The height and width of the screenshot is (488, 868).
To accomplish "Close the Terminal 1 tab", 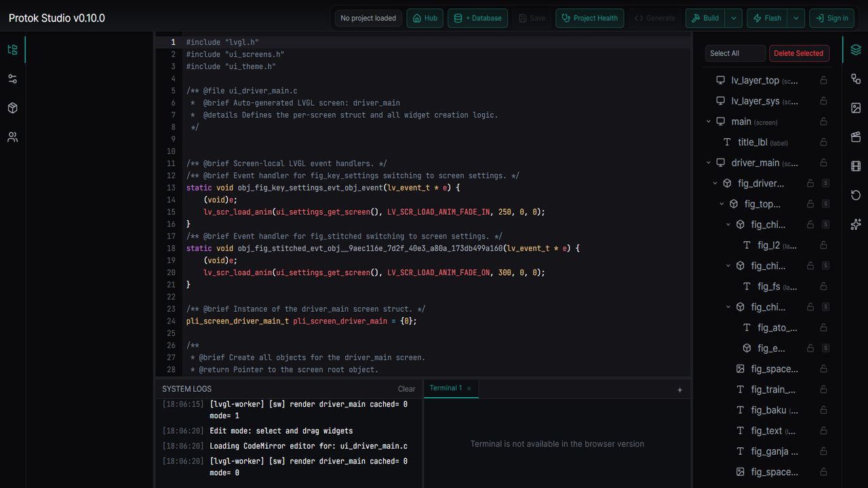I will (x=469, y=388).
